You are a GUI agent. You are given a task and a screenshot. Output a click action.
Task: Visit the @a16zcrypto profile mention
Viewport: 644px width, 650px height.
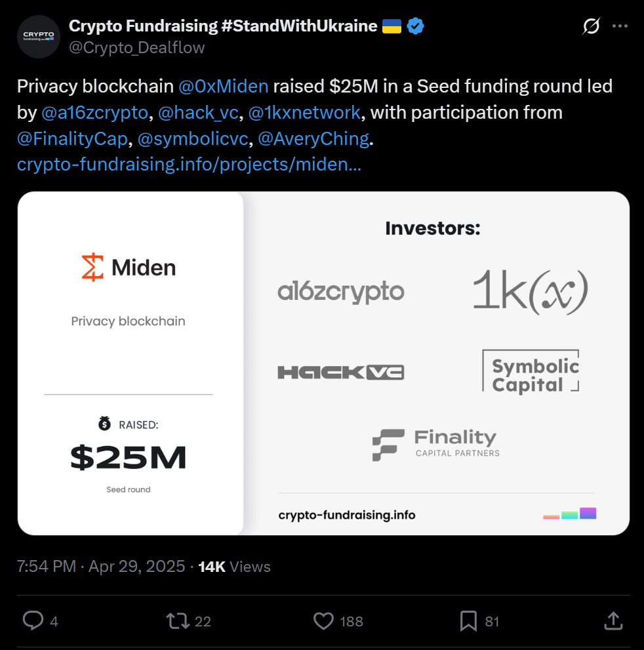[x=95, y=112]
